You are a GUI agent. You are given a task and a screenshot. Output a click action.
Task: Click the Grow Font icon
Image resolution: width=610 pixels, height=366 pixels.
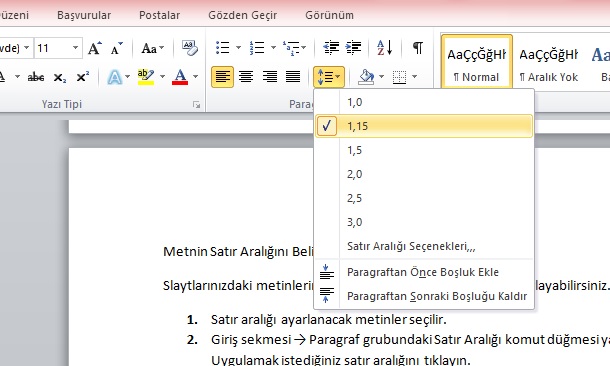click(x=95, y=48)
